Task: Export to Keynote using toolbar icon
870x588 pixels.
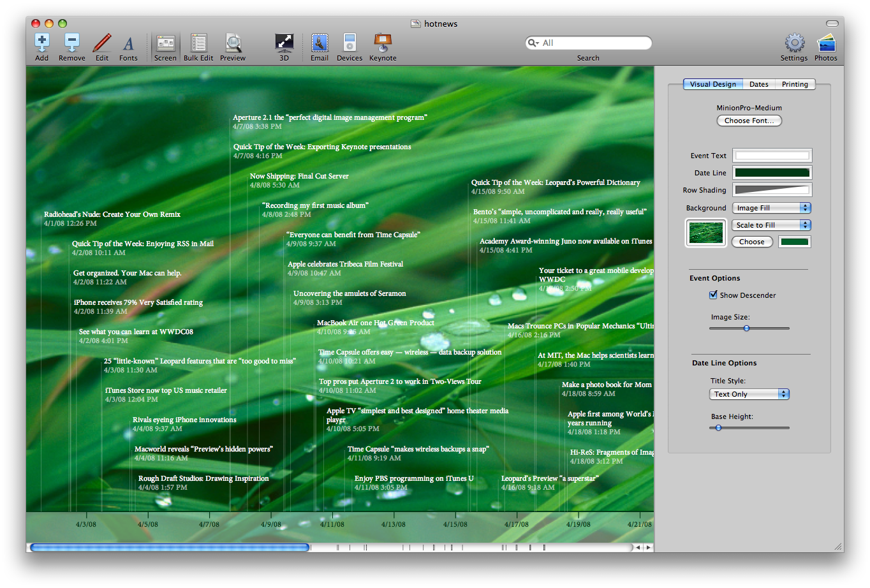Action: click(383, 43)
